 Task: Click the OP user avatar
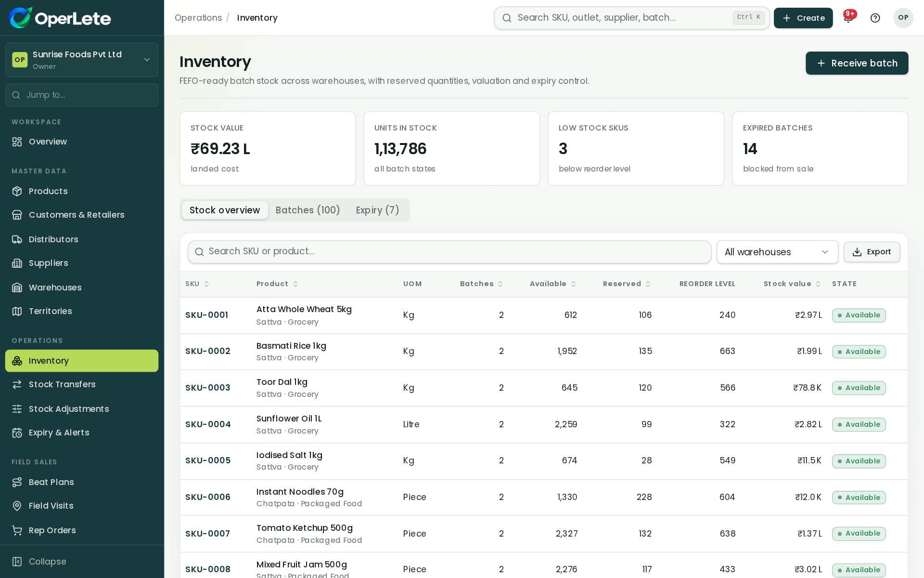point(903,18)
